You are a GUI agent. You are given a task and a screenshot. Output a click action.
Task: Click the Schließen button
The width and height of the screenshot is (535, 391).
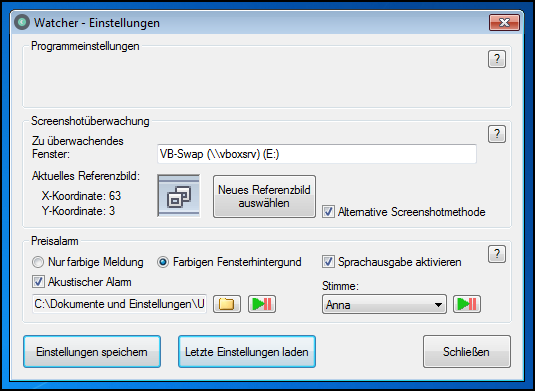point(466,352)
